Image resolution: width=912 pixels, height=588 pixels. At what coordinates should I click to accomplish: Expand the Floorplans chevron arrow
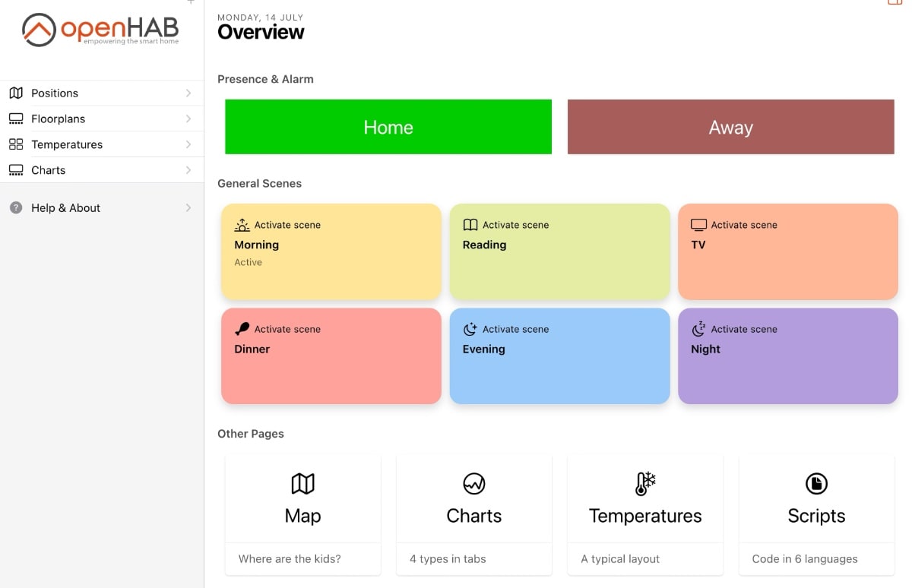188,119
